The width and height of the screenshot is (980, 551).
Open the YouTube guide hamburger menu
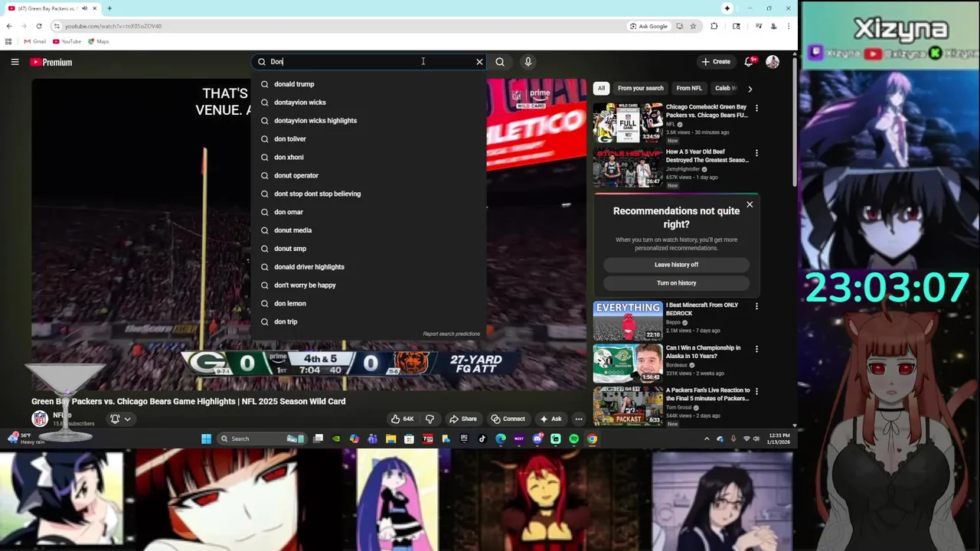click(x=15, y=62)
